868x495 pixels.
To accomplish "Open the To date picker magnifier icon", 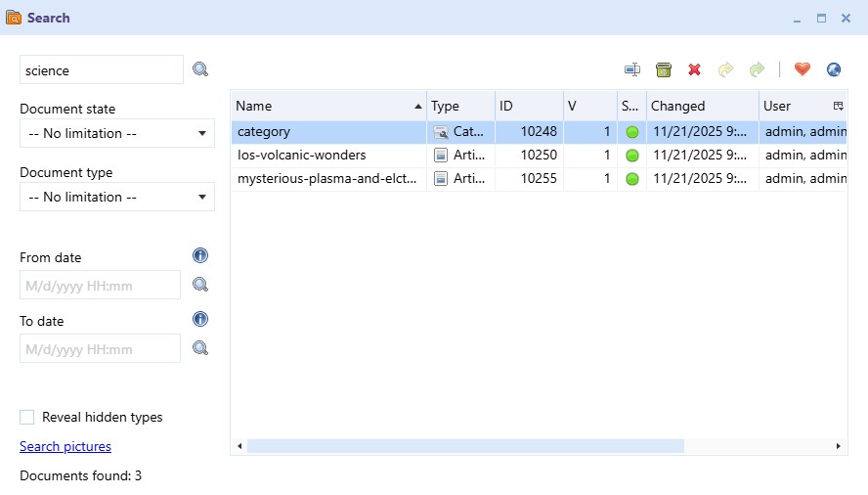I will [200, 348].
